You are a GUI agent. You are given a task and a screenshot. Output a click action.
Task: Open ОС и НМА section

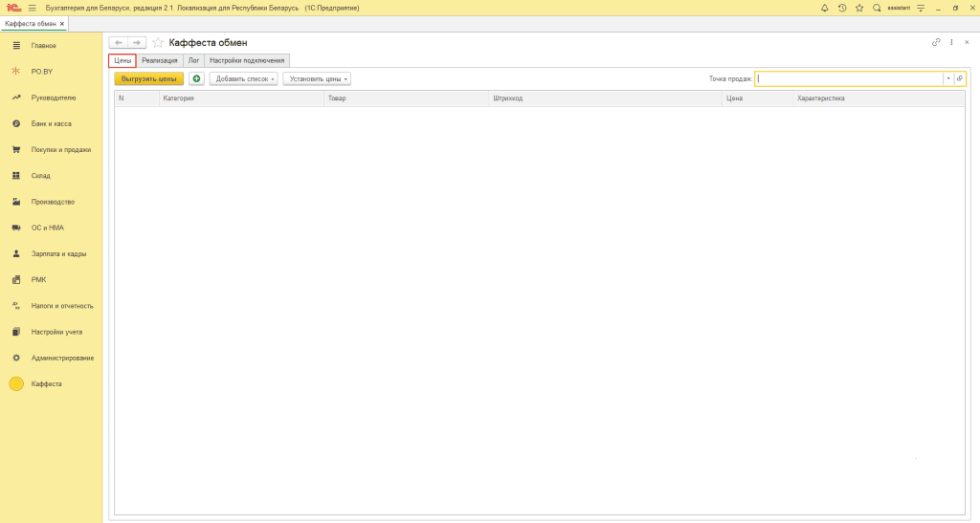(x=52, y=228)
